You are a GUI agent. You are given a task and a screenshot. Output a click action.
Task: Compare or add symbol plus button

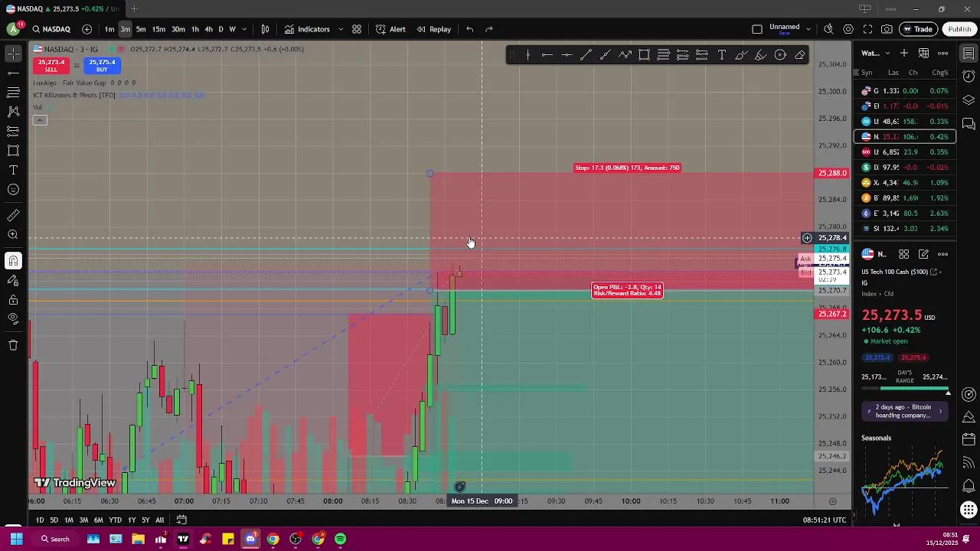(87, 29)
